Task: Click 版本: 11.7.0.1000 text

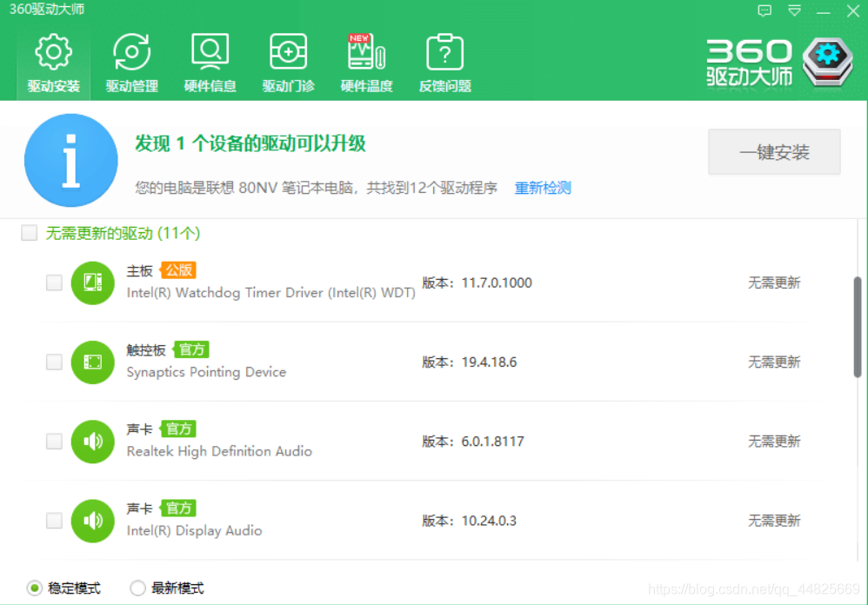Action: [477, 283]
